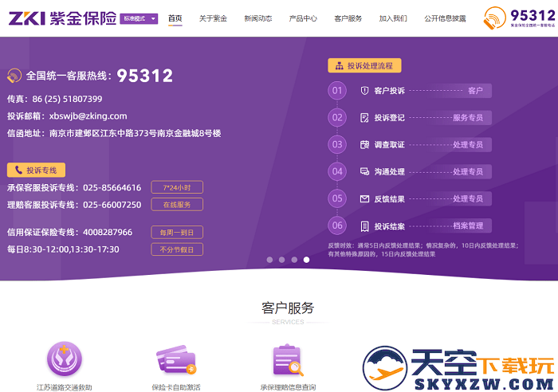Click the envelope icon beside 反馈结果
558x392 pixels.
coord(364,199)
